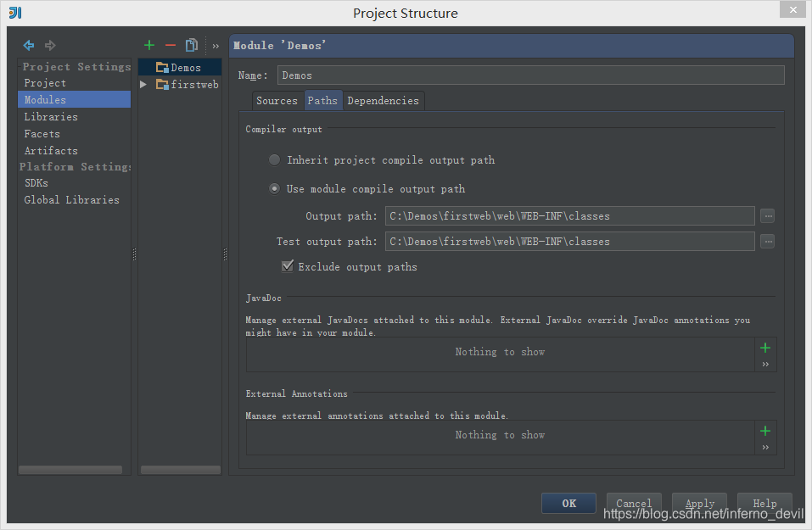Browse for the Output path

pyautogui.click(x=768, y=216)
